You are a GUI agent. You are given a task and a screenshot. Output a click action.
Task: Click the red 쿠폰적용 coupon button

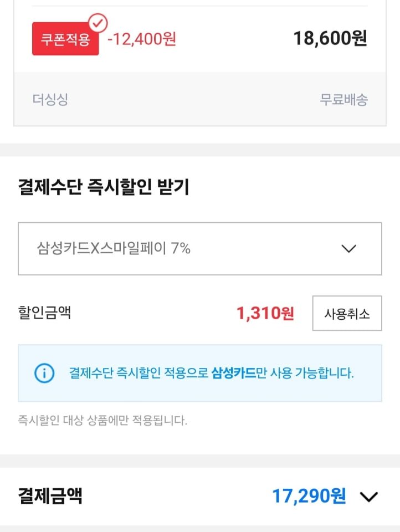pyautogui.click(x=65, y=40)
